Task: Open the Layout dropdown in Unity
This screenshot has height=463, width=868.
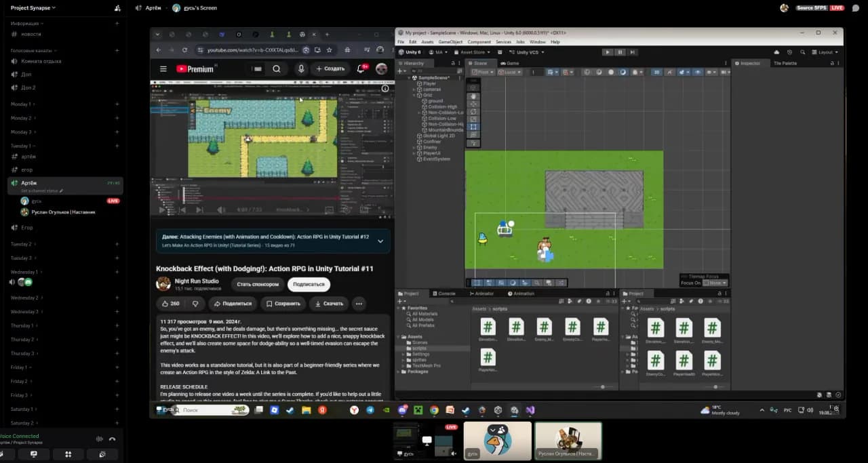Action: pyautogui.click(x=825, y=52)
